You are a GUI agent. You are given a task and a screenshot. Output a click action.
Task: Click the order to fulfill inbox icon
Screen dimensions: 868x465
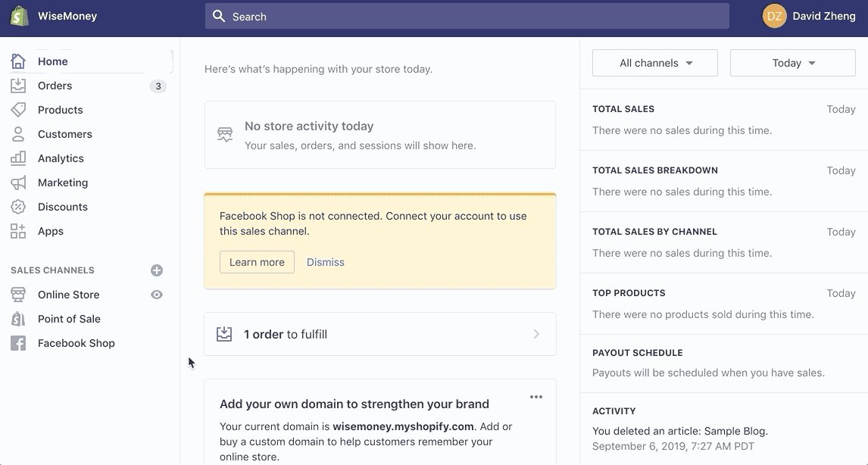coord(224,334)
